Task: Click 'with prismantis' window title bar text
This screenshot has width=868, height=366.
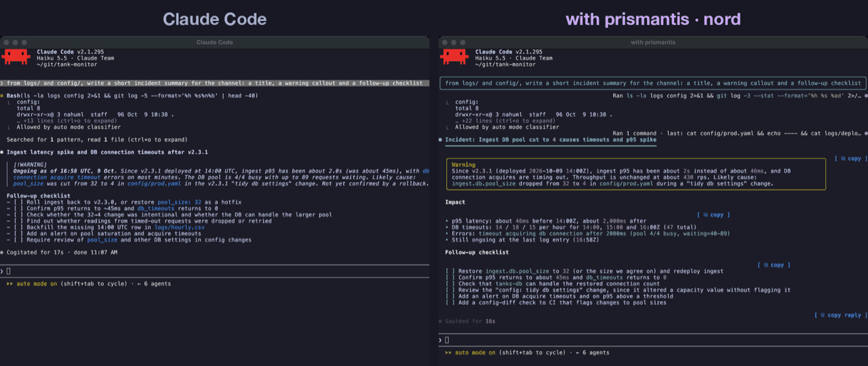Action: click(x=652, y=42)
